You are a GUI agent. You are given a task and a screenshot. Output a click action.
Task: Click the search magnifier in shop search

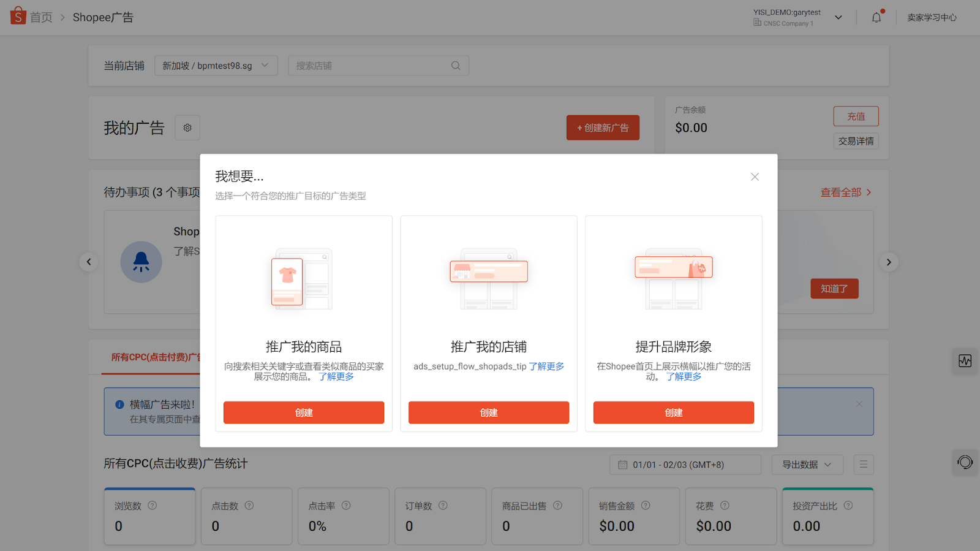pyautogui.click(x=456, y=66)
